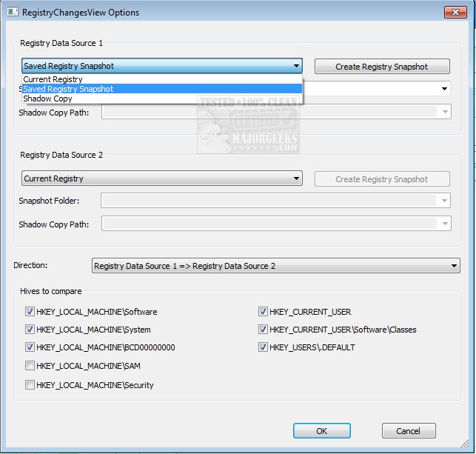
Task: Click Create Registry Snapshot for Data Source 2
Action: click(382, 179)
